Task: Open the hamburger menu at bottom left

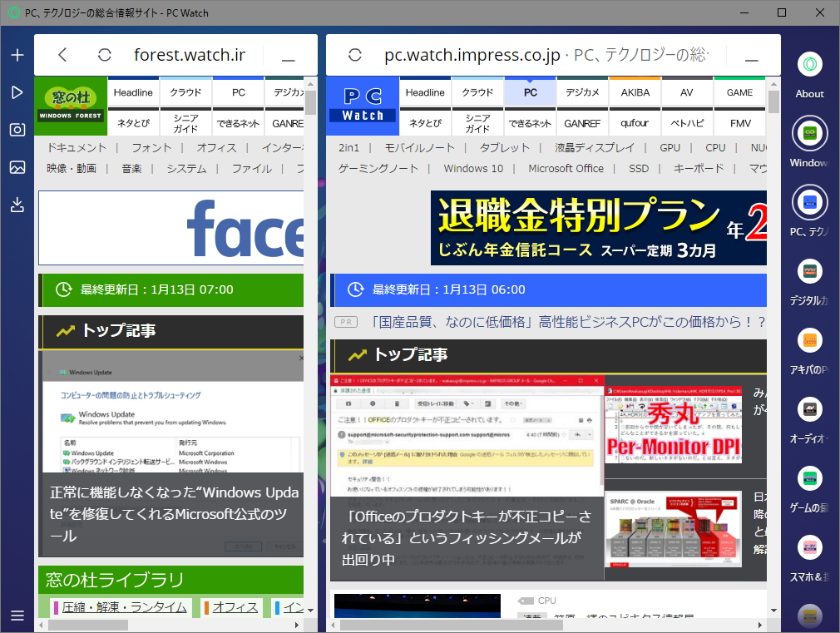Action: [x=17, y=616]
